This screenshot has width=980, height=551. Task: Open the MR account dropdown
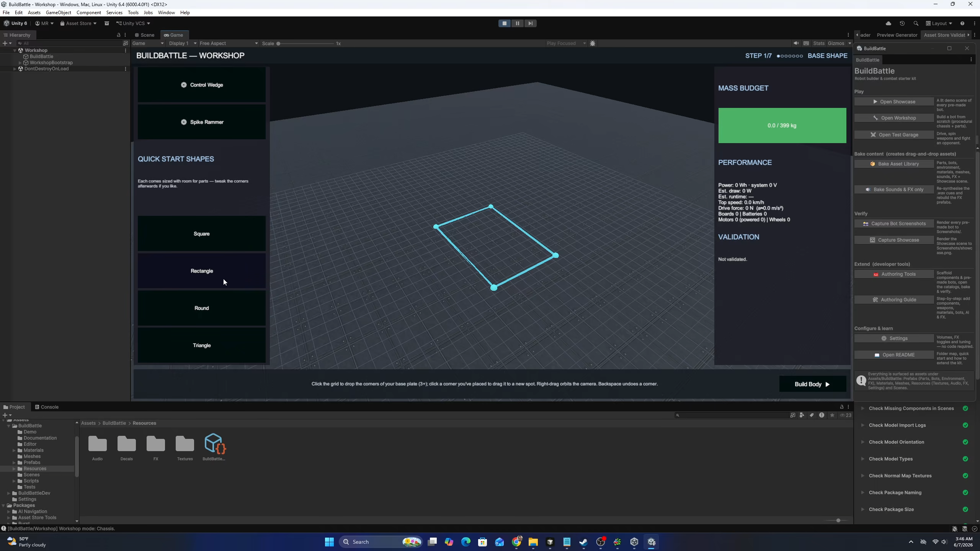click(x=44, y=23)
